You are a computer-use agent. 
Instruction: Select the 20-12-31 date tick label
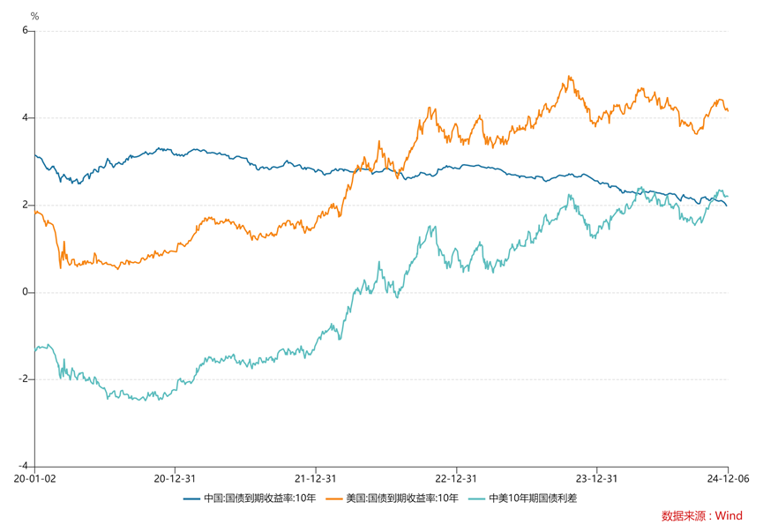[x=175, y=478]
